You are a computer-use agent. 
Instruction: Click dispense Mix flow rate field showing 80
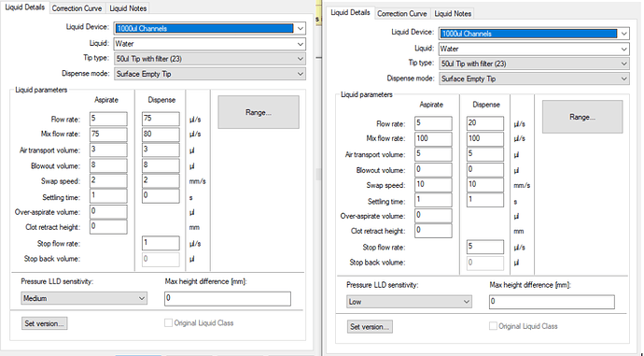[x=161, y=135]
